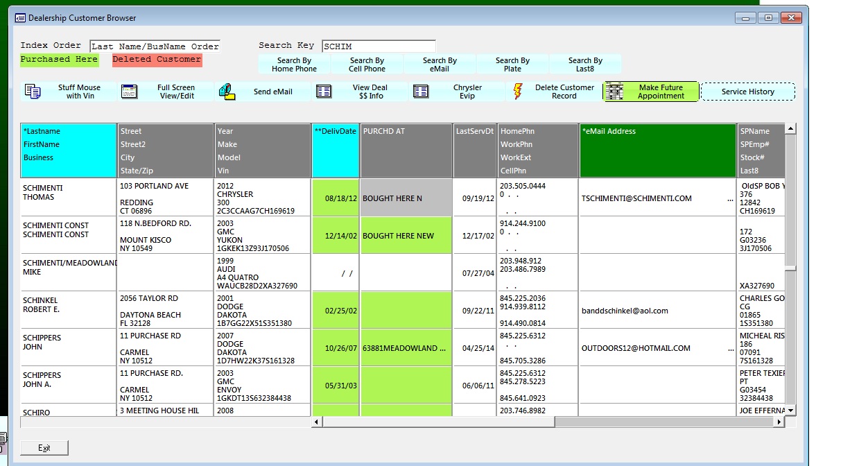Expand the 63881MEADOWLAND purchased-at cell ellipsis
This screenshot has width=868, height=466.
(x=442, y=349)
